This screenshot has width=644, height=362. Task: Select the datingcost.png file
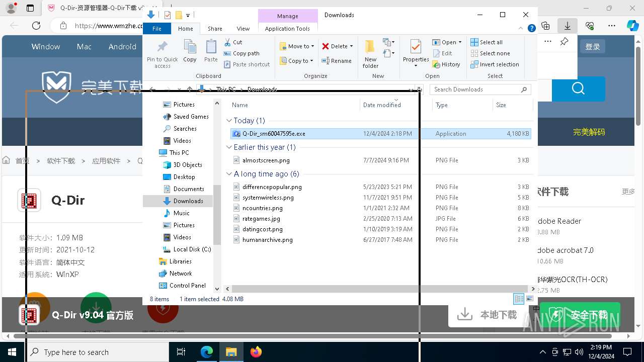380,229
